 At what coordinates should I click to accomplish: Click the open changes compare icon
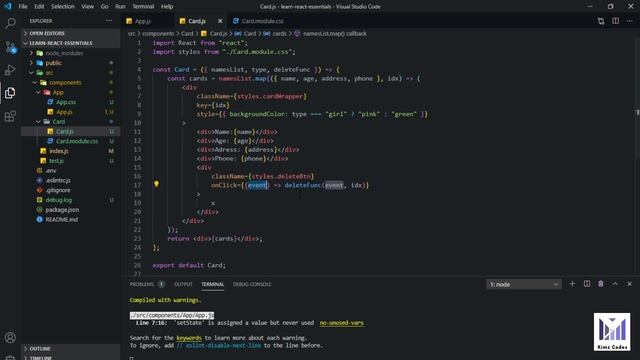601,21
